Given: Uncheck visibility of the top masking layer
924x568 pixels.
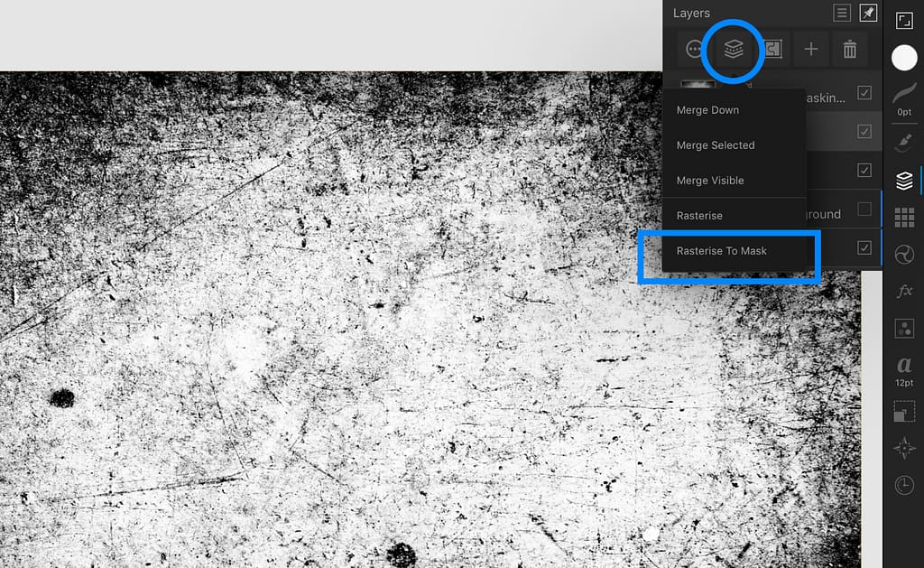Looking at the screenshot, I should click(x=864, y=92).
